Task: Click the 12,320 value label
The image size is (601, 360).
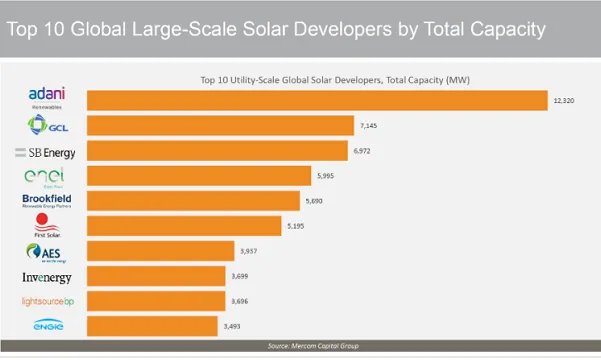Action: coord(564,100)
